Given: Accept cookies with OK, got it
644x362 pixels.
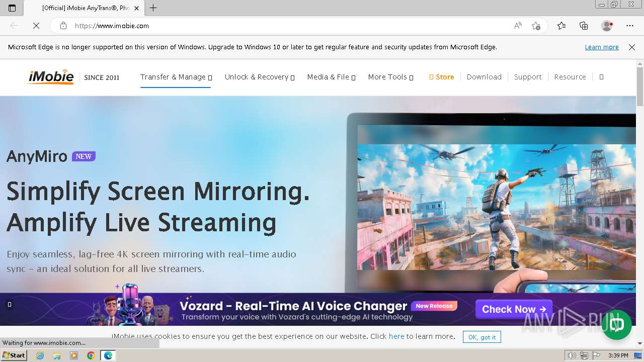Looking at the screenshot, I should coord(481,337).
